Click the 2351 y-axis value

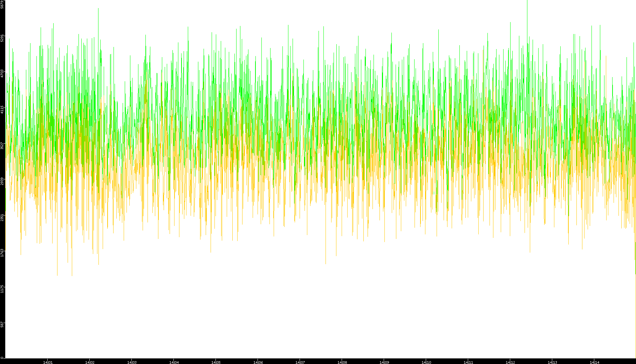2,217
